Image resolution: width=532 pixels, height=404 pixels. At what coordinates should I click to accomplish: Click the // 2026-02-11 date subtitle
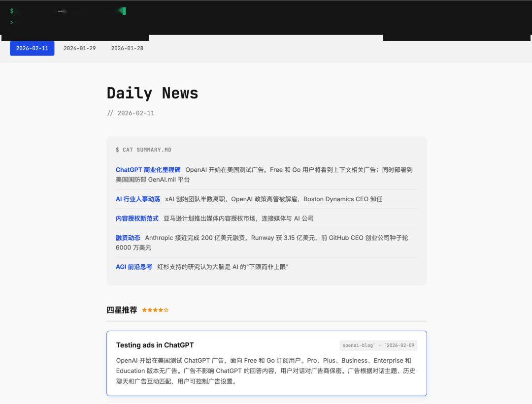tap(131, 113)
